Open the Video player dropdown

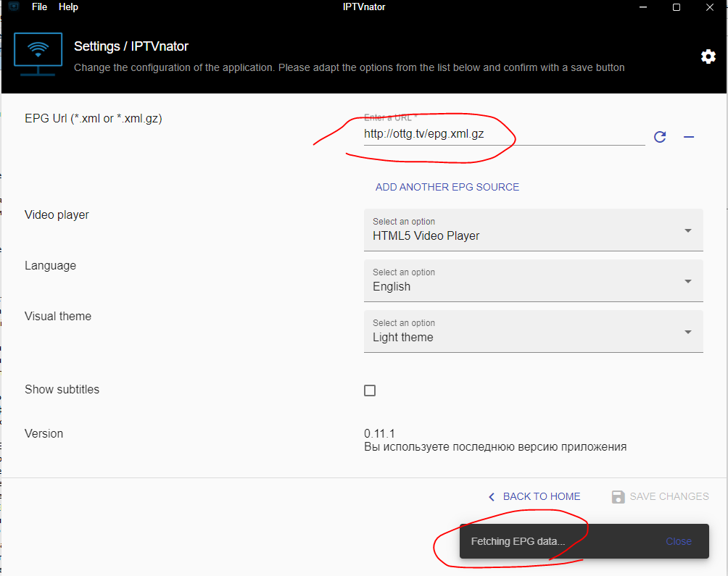click(534, 230)
